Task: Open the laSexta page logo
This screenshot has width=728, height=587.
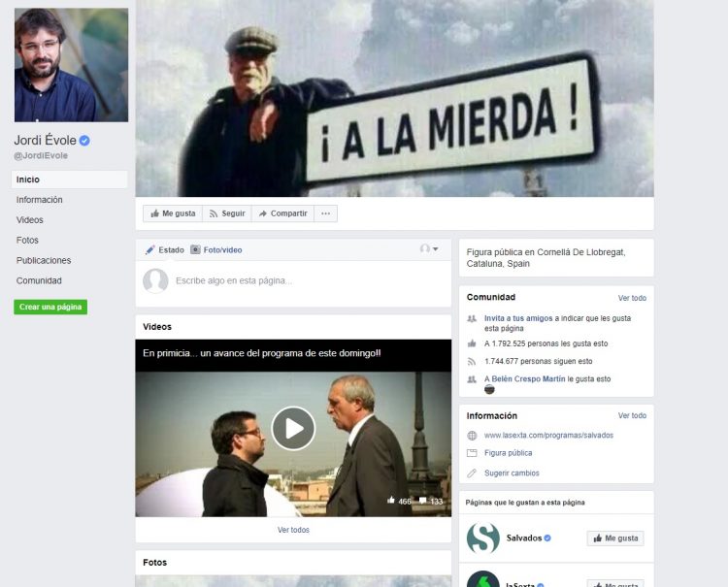Action: tap(482, 579)
